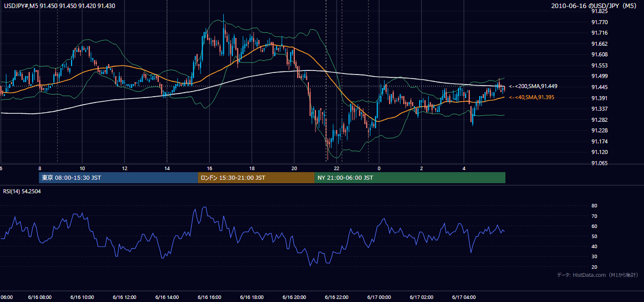Click hour 12 on the price chart time axis

point(124,169)
